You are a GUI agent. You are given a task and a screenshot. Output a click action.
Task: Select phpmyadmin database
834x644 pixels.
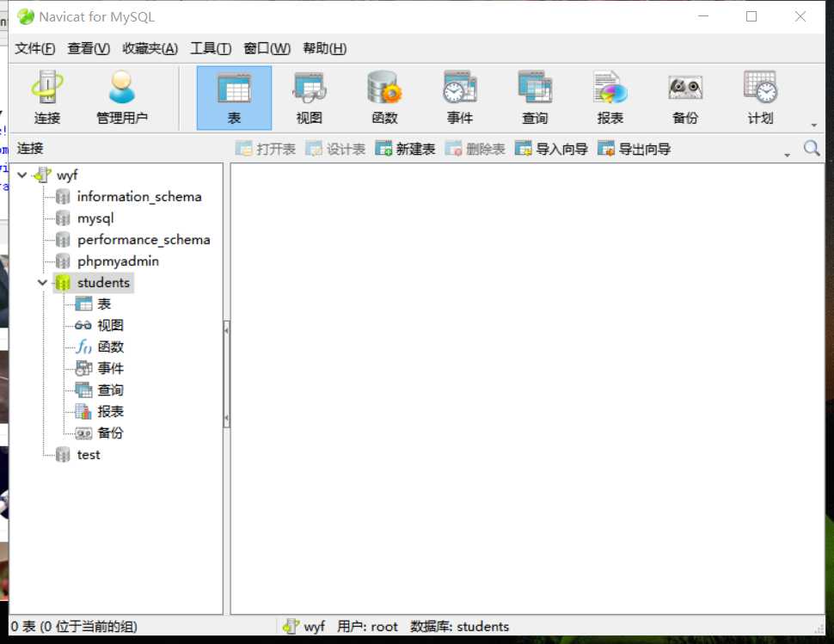(118, 261)
